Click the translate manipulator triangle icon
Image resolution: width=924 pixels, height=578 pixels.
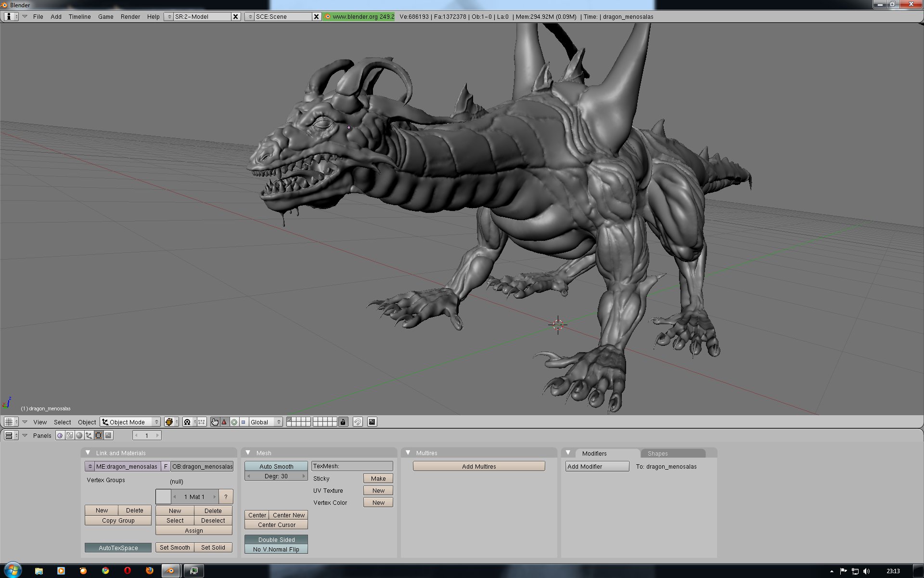coord(224,422)
